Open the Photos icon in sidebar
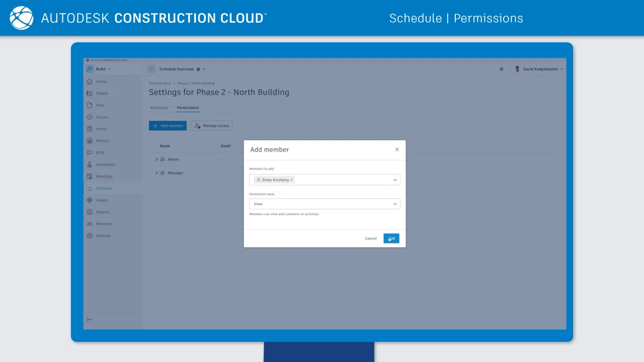Screen dimensions: 644x362 [x=90, y=141]
